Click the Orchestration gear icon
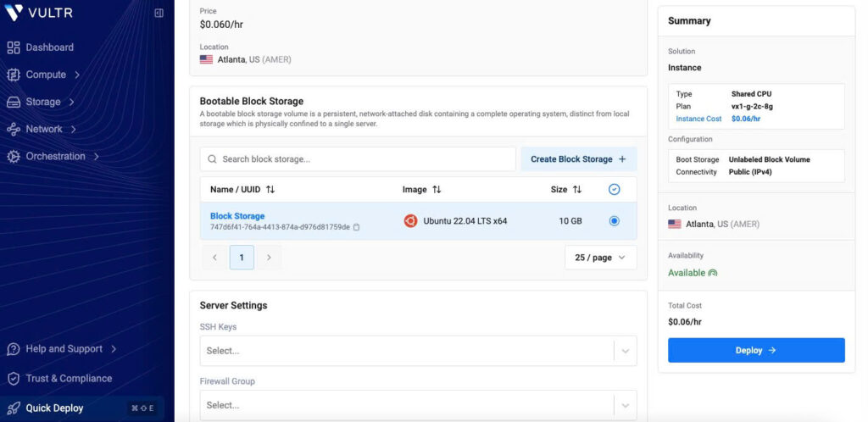868x422 pixels. pyautogui.click(x=14, y=156)
